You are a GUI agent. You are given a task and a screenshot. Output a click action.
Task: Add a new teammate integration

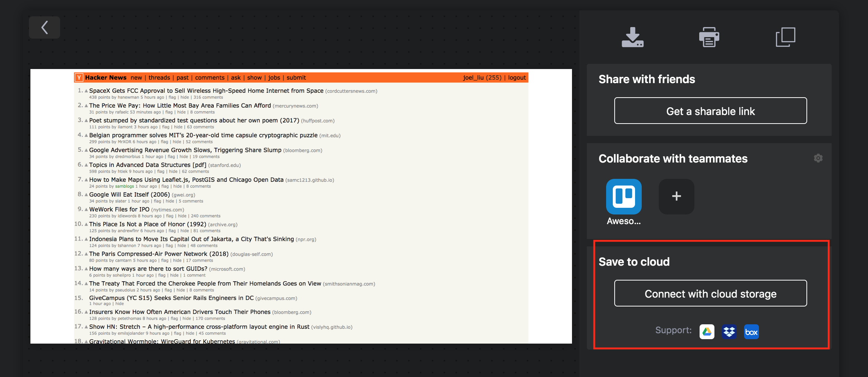676,197
